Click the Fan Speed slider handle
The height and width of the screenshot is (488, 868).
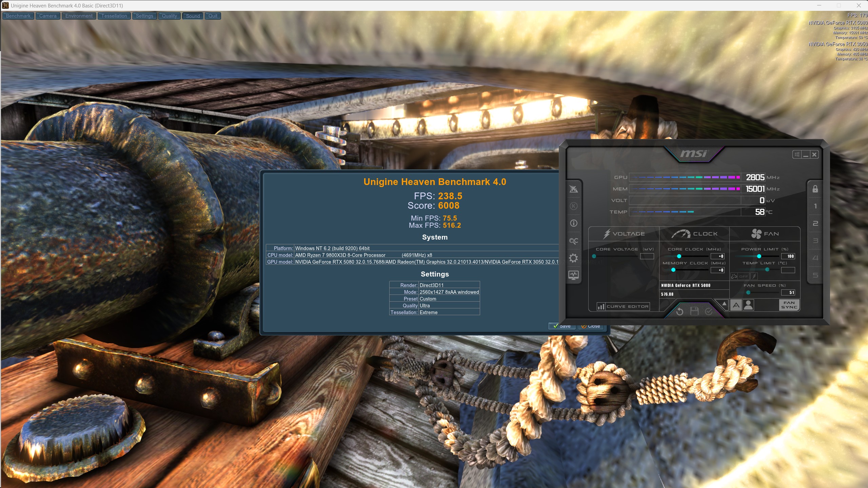[748, 292]
